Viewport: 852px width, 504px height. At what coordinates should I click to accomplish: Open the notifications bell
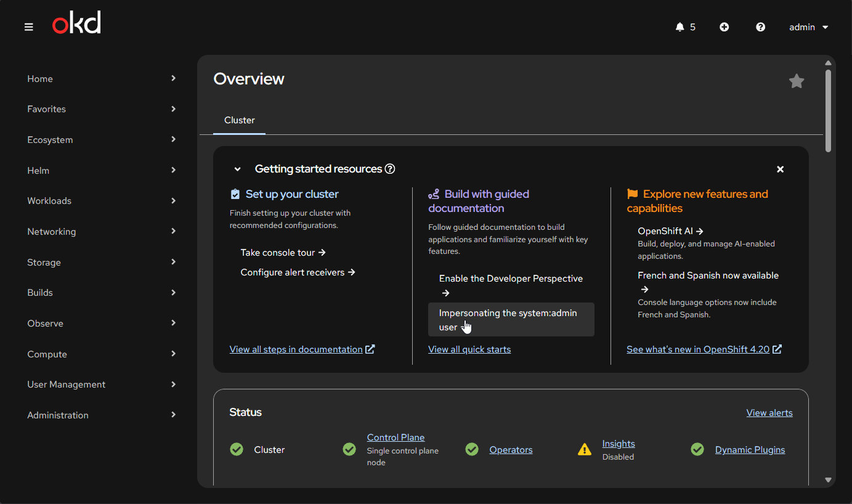tap(680, 27)
